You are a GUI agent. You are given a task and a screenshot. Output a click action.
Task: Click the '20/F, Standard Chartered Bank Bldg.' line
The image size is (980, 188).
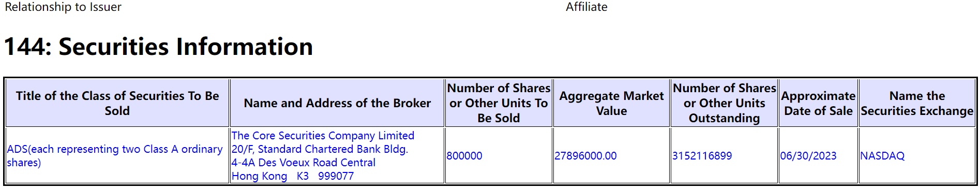coord(320,149)
